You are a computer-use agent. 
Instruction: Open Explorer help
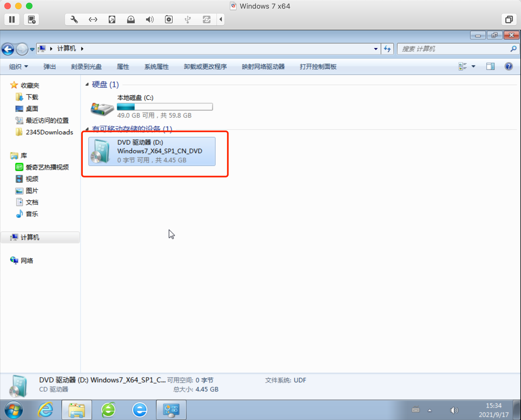pyautogui.click(x=509, y=66)
